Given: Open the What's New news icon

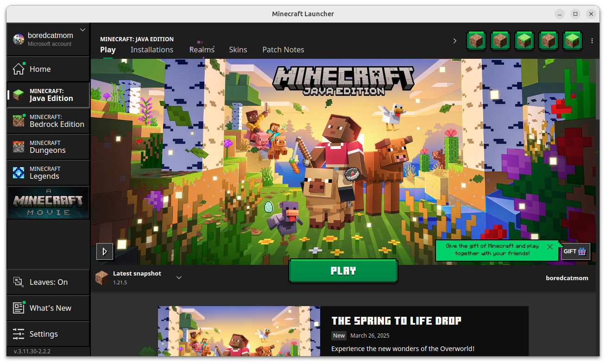Looking at the screenshot, I should tap(19, 308).
